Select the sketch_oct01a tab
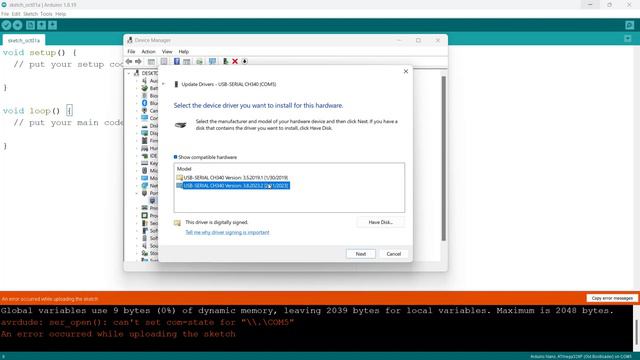This screenshot has height=360, width=640. point(24,40)
